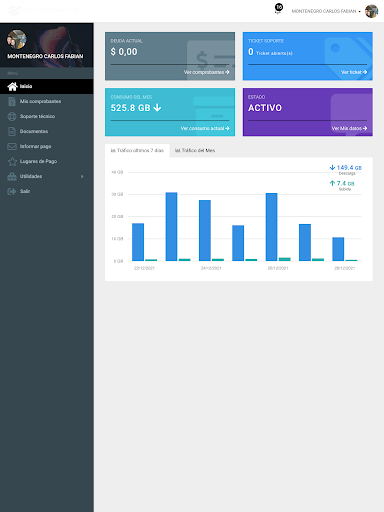Click the 525.8 GB consumption value

[136, 108]
